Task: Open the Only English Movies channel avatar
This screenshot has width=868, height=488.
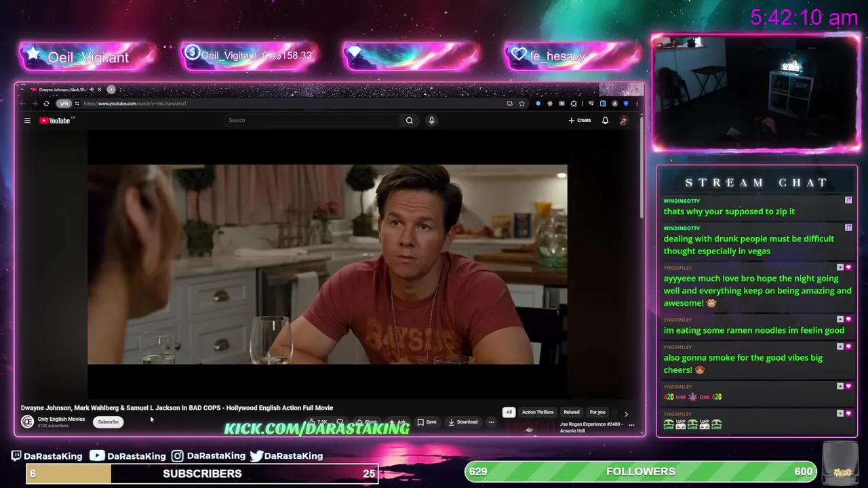Action: click(x=27, y=422)
